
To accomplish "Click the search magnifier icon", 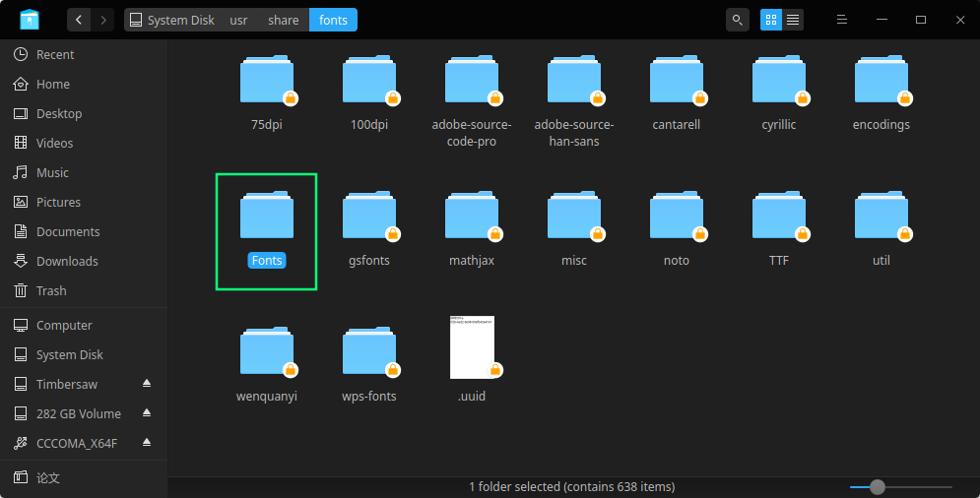I will click(737, 20).
